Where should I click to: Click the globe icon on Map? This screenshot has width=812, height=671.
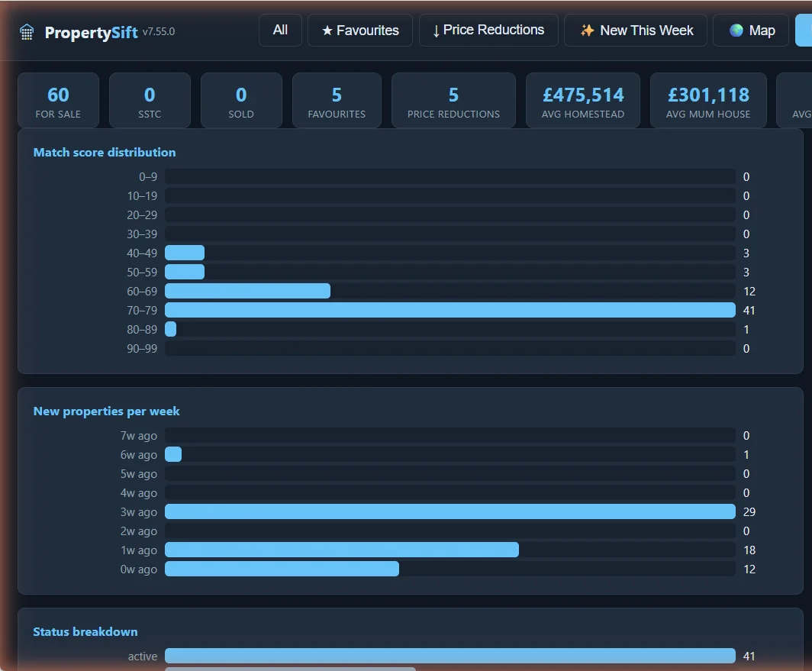pos(736,31)
